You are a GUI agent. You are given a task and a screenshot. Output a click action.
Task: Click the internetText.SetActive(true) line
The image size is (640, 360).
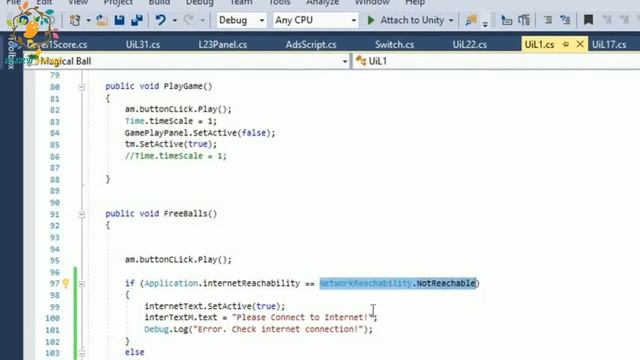[x=215, y=306]
